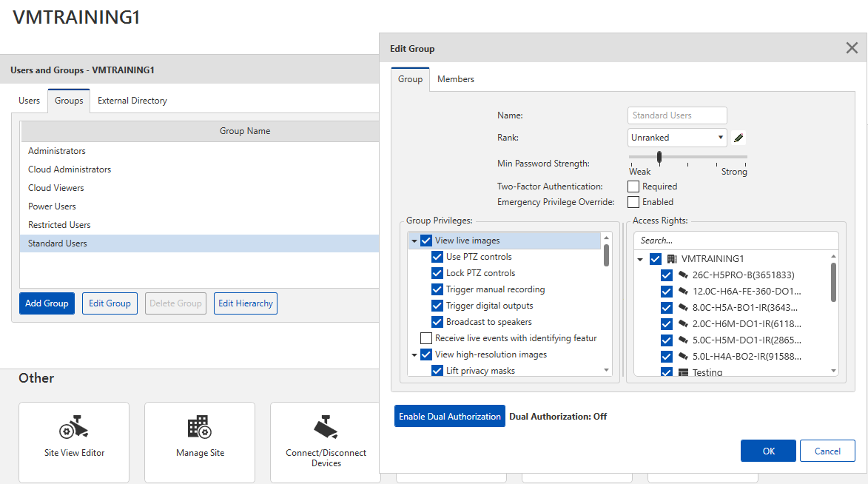Uncheck Trigger manual recording privilege
868x484 pixels.
coord(437,289)
